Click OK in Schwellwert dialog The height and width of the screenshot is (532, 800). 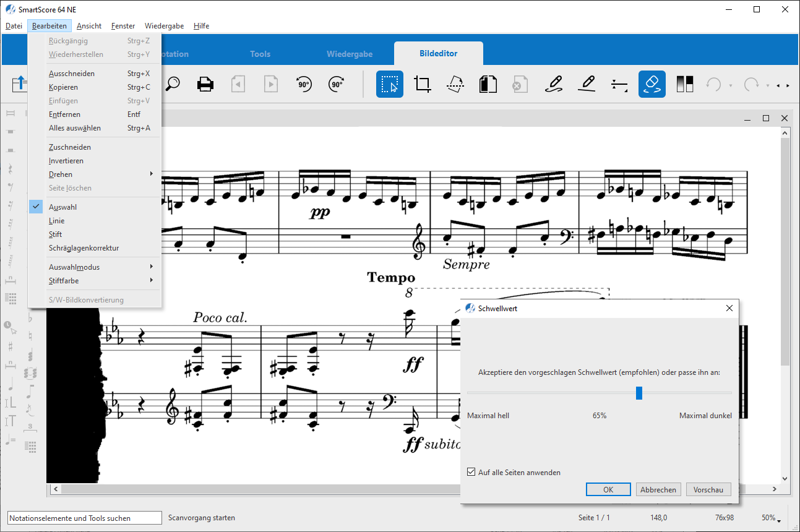click(x=608, y=489)
